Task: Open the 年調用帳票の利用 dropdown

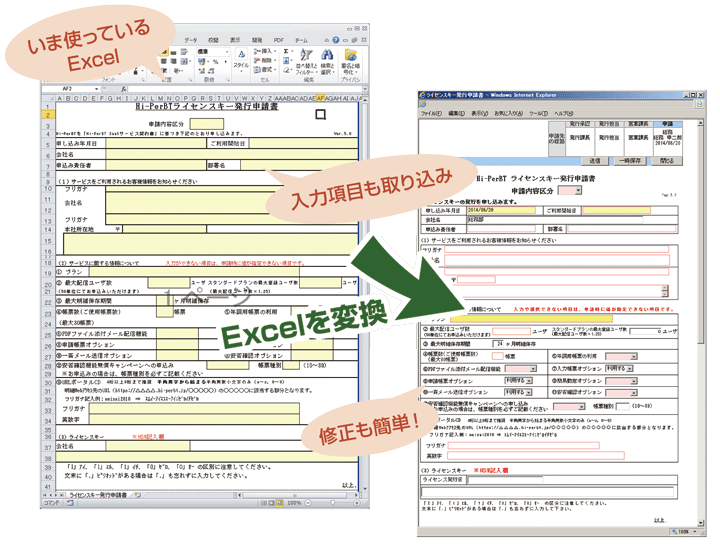Action: 634,356
